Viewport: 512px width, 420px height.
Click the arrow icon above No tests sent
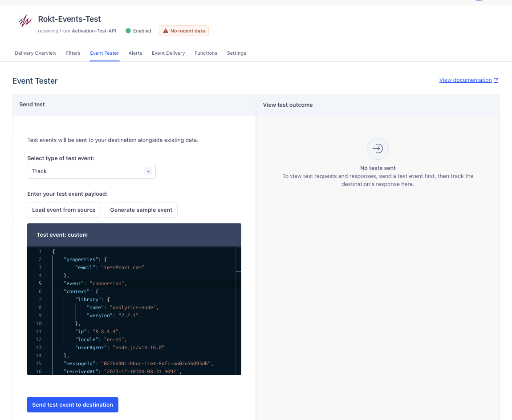[x=378, y=149]
